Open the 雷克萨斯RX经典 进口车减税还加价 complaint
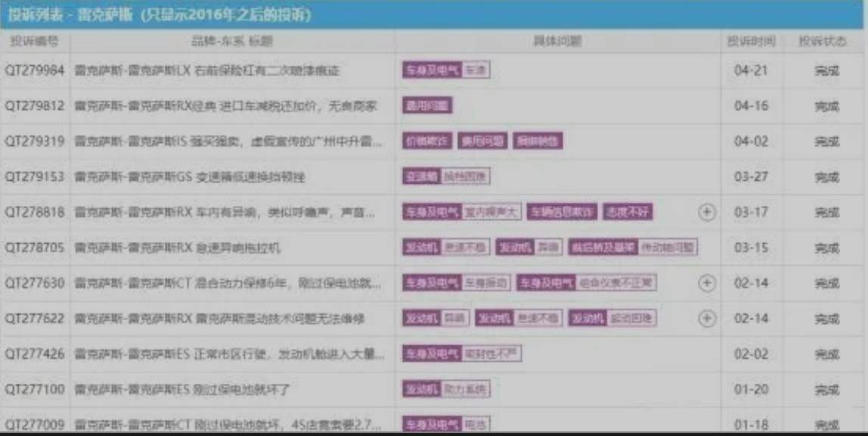 click(225, 106)
